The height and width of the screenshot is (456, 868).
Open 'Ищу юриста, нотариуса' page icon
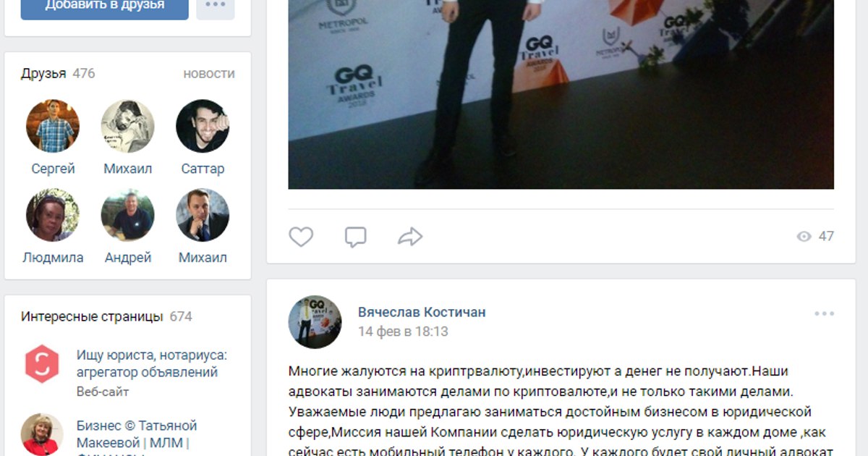click(42, 364)
